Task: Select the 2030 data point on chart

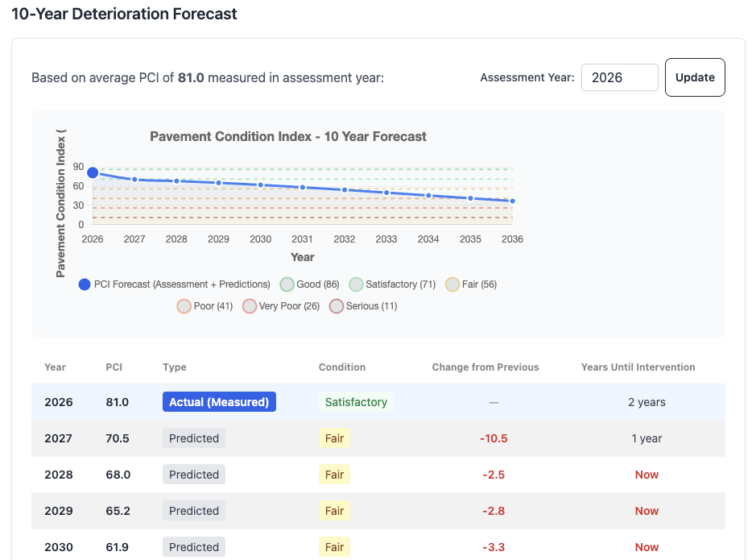Action: tap(261, 185)
